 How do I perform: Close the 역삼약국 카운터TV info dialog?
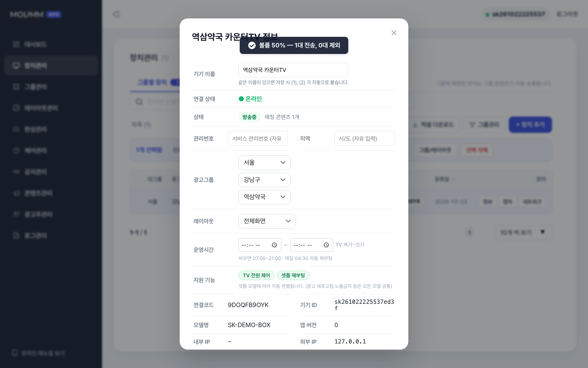tap(394, 33)
